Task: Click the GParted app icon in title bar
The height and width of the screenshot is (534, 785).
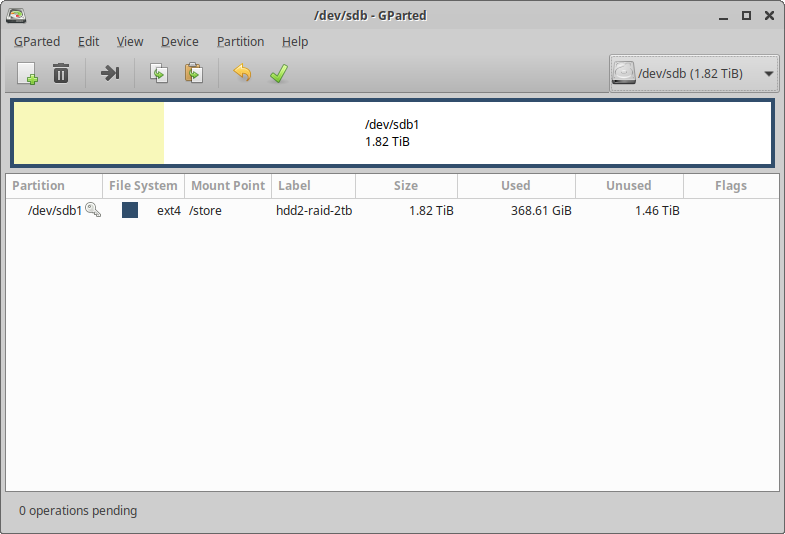Action: click(x=16, y=16)
